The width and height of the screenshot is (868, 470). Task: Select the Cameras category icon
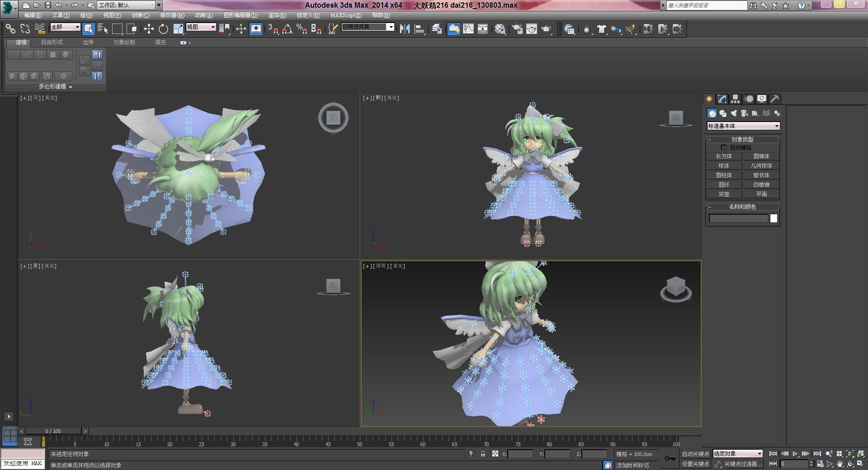click(x=745, y=113)
